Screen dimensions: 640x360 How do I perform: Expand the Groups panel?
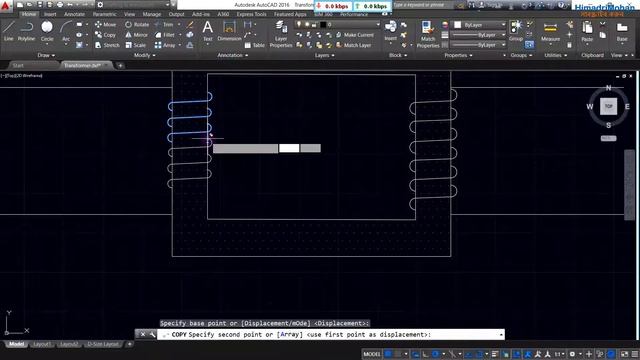(521, 55)
